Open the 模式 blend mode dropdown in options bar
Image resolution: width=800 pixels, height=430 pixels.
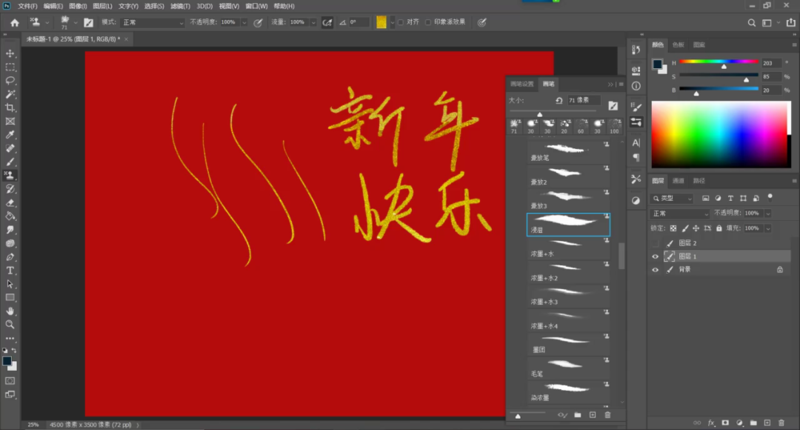coord(152,22)
